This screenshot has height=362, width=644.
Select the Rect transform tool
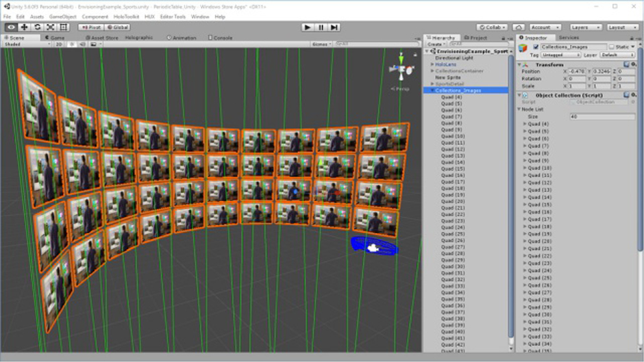[x=64, y=27]
